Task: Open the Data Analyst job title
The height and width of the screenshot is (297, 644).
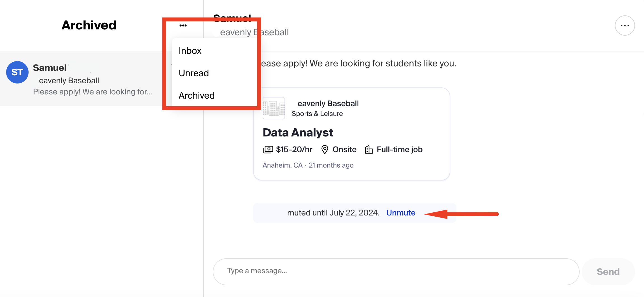Action: point(298,133)
